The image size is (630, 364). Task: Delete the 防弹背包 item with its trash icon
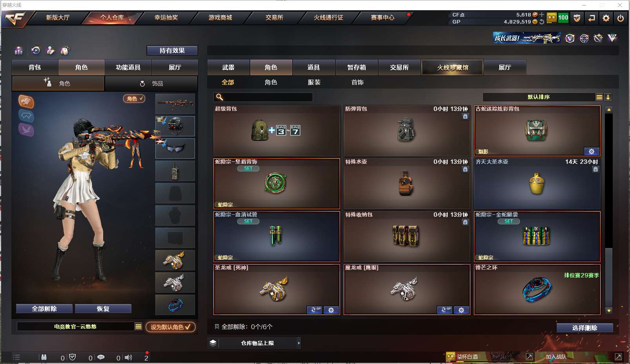(465, 116)
